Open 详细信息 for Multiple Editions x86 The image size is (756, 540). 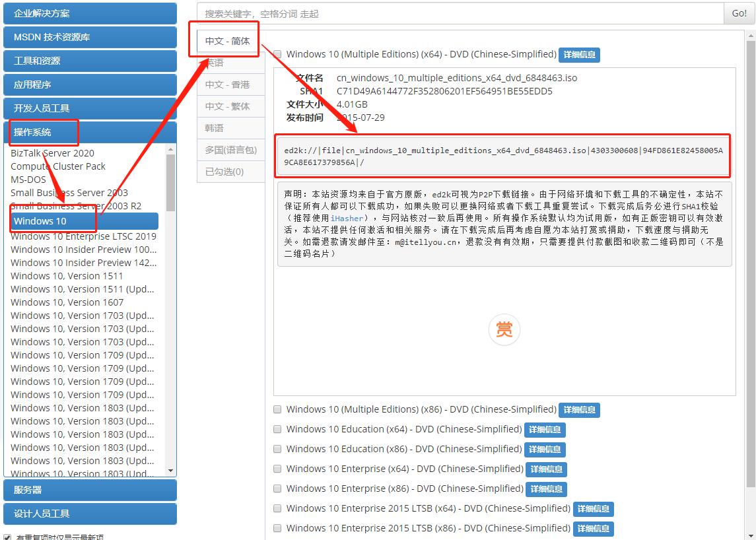579,410
